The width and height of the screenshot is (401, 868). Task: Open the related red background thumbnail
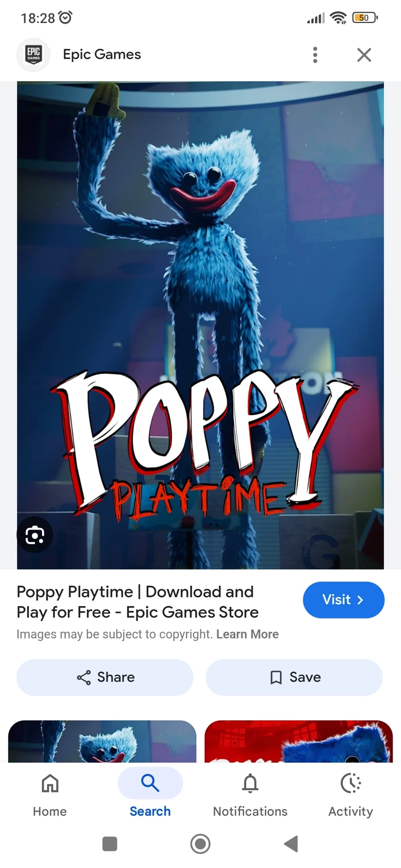point(299,741)
